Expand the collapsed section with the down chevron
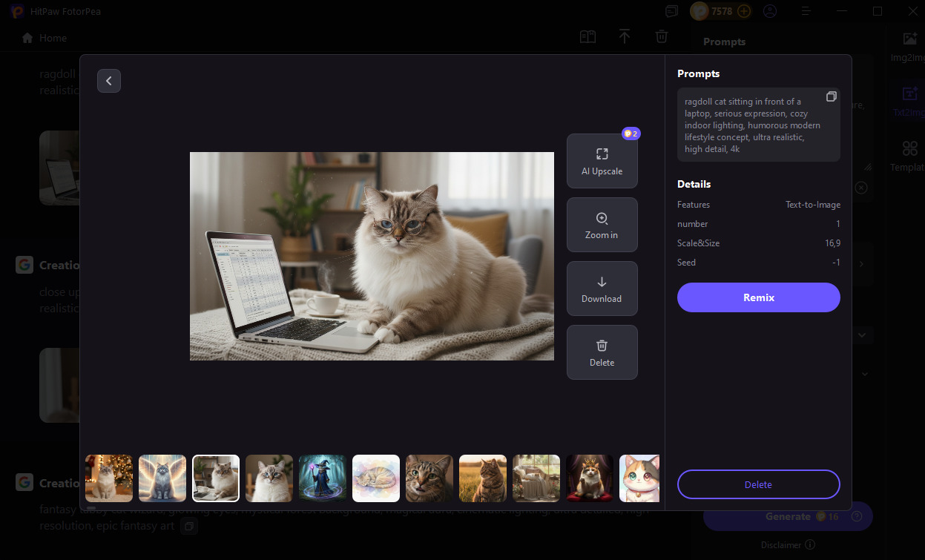 863,335
